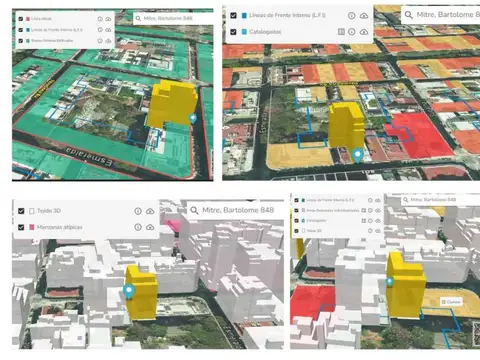This screenshot has height=360, width=480.
Task: Click the pink Línea oficial color swatch
Action: 28,19
